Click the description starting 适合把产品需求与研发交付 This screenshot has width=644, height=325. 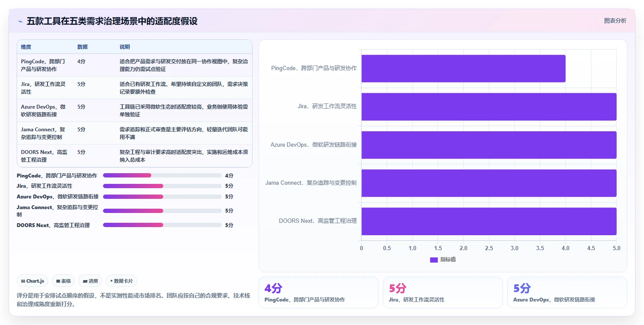pyautogui.click(x=184, y=65)
